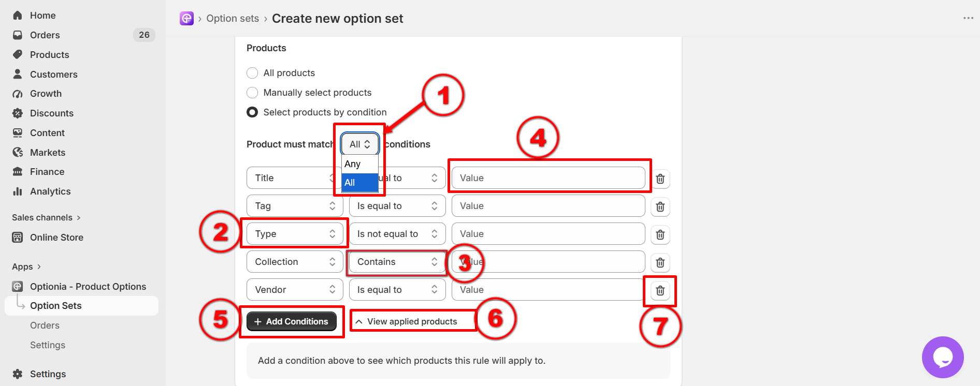This screenshot has height=386, width=980.
Task: Select products by condition radio button
Action: [x=252, y=112]
